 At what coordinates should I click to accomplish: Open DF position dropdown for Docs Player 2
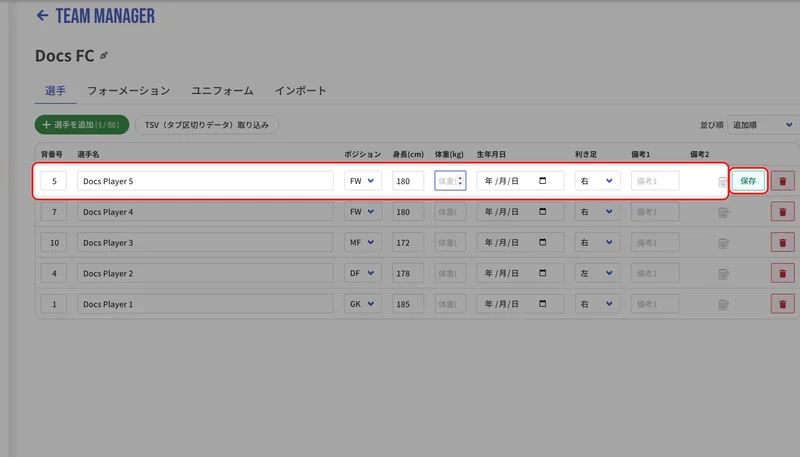point(363,273)
